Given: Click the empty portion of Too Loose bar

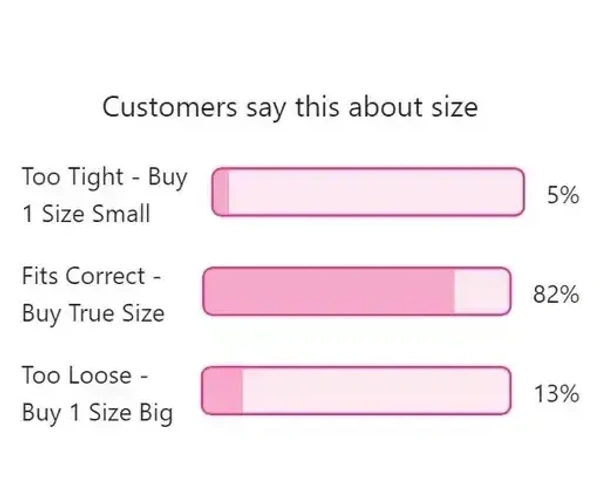Looking at the screenshot, I should [x=375, y=390].
